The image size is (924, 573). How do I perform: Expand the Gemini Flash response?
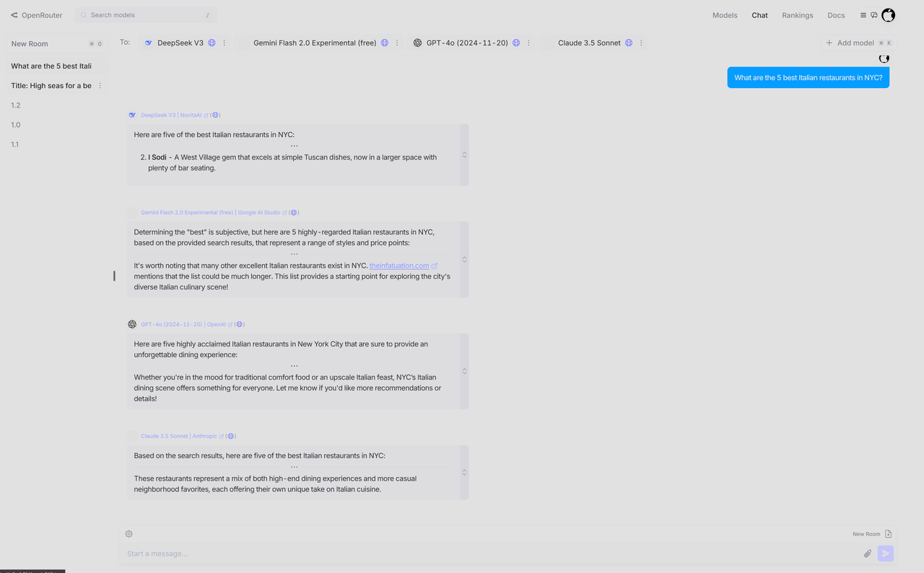[x=464, y=260]
